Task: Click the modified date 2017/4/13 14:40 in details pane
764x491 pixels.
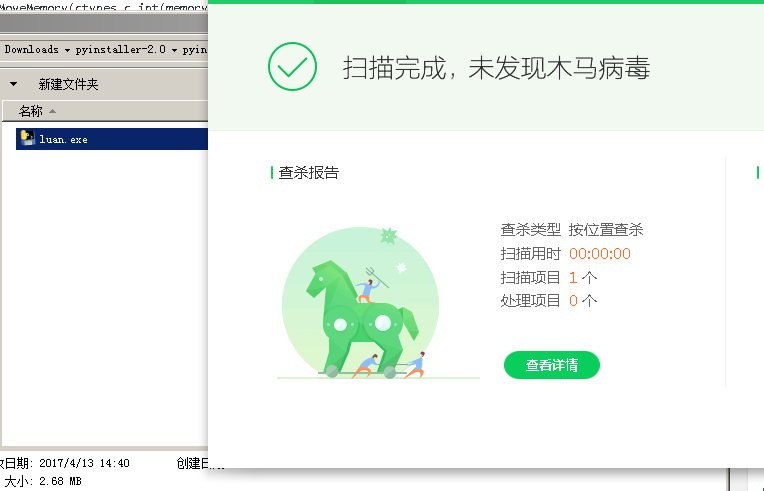Action: (x=84, y=463)
